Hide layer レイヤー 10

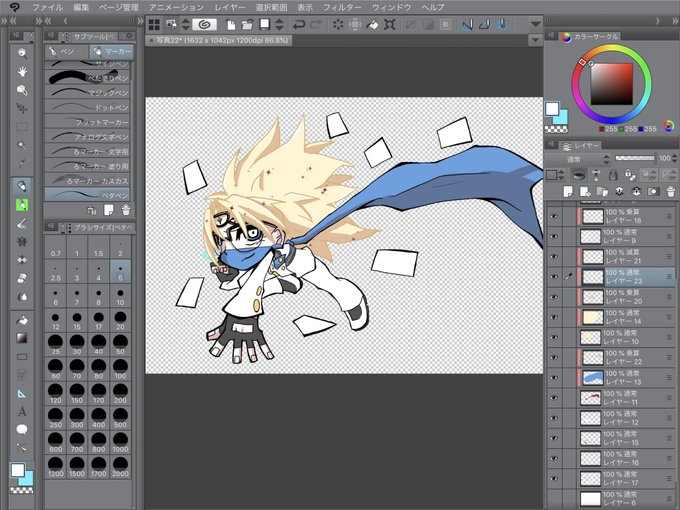pos(554,337)
